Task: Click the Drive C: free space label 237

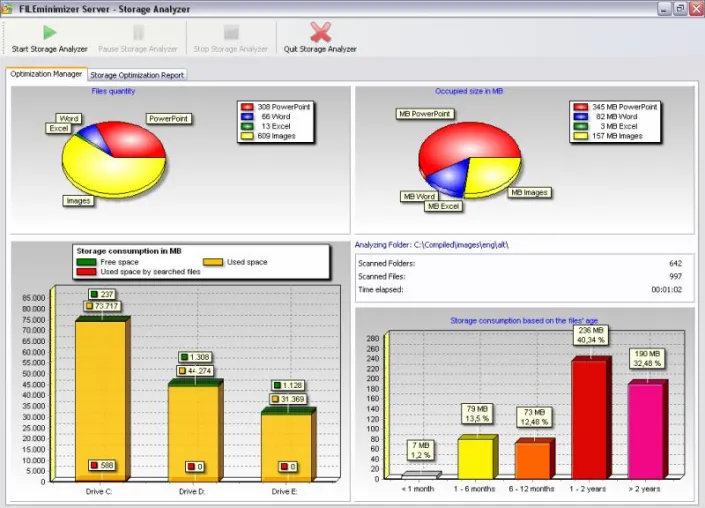Action: (x=102, y=294)
